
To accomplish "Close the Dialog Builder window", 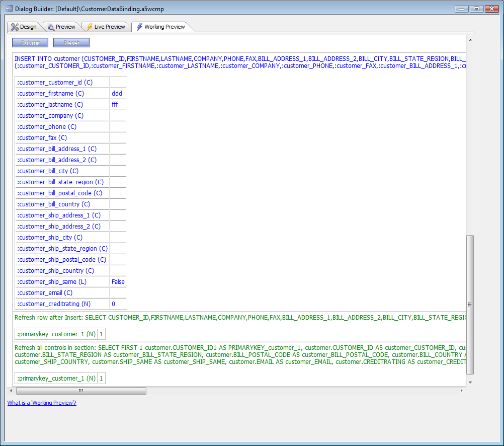I will [492, 9].
